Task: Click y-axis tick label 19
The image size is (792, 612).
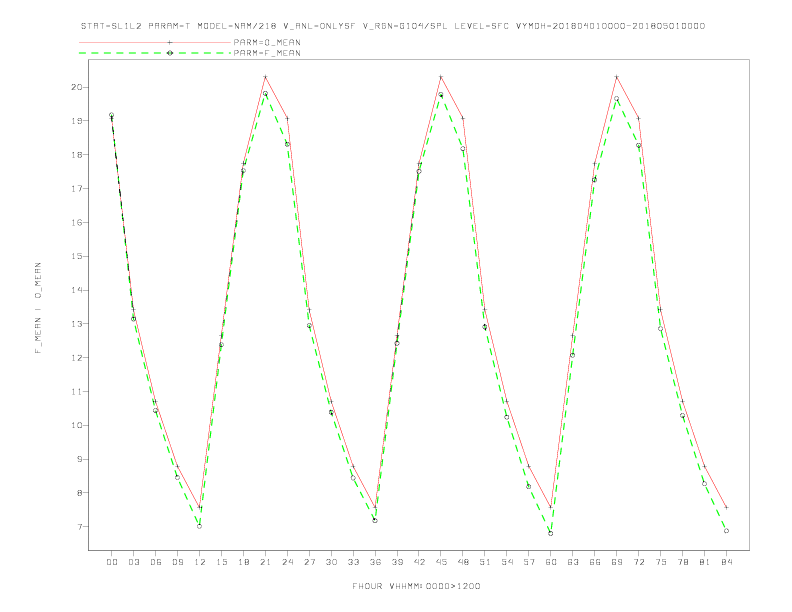Action: coord(76,121)
